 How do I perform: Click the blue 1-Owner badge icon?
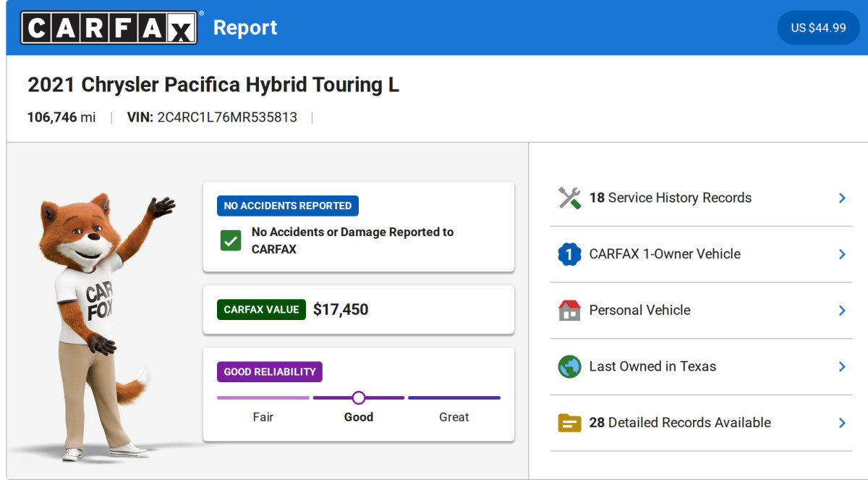pyautogui.click(x=569, y=254)
